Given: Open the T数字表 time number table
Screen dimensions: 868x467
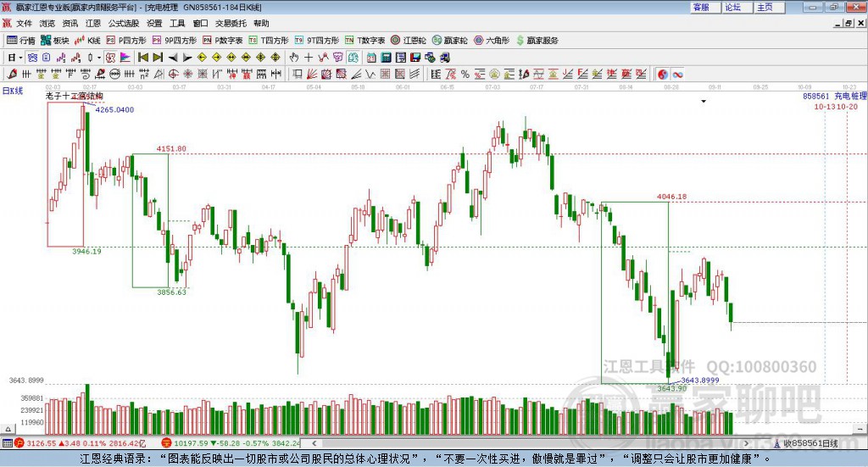Looking at the screenshot, I should [x=364, y=41].
